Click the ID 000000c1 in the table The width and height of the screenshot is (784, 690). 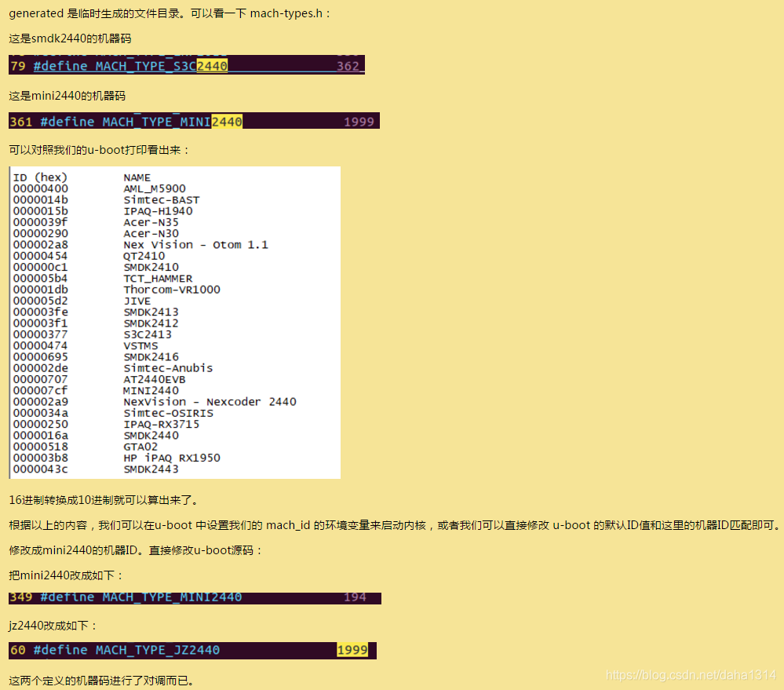pos(41,267)
